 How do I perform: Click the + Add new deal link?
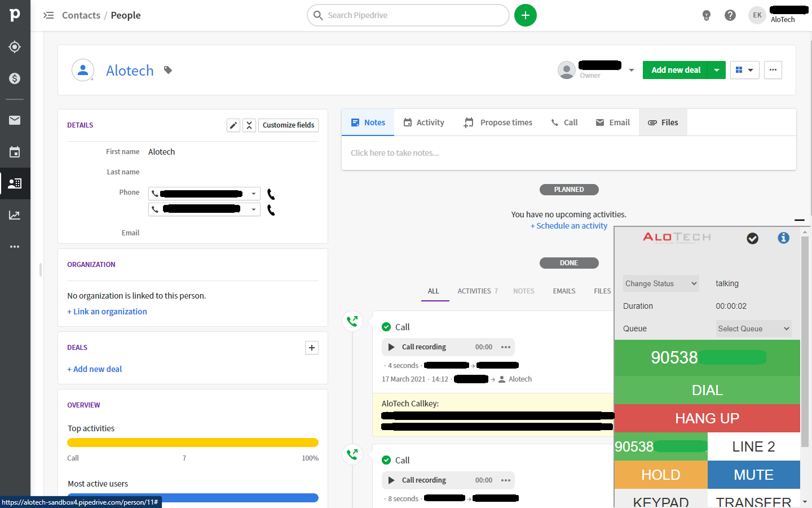tap(95, 369)
